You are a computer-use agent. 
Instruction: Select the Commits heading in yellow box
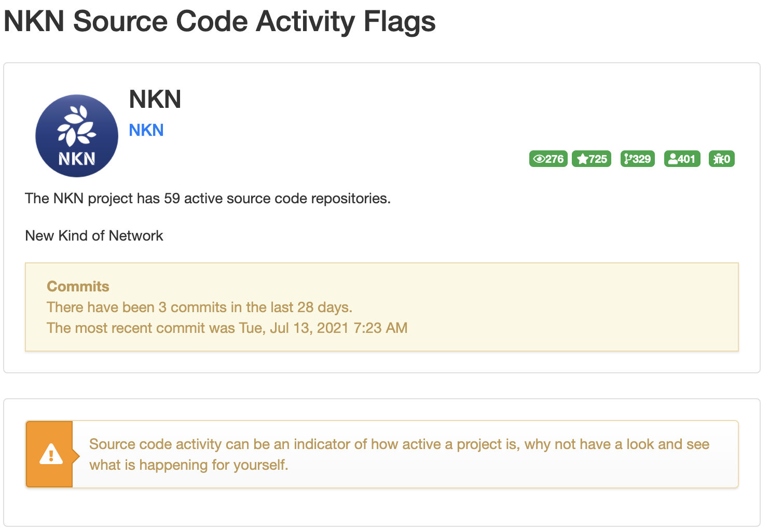click(78, 286)
